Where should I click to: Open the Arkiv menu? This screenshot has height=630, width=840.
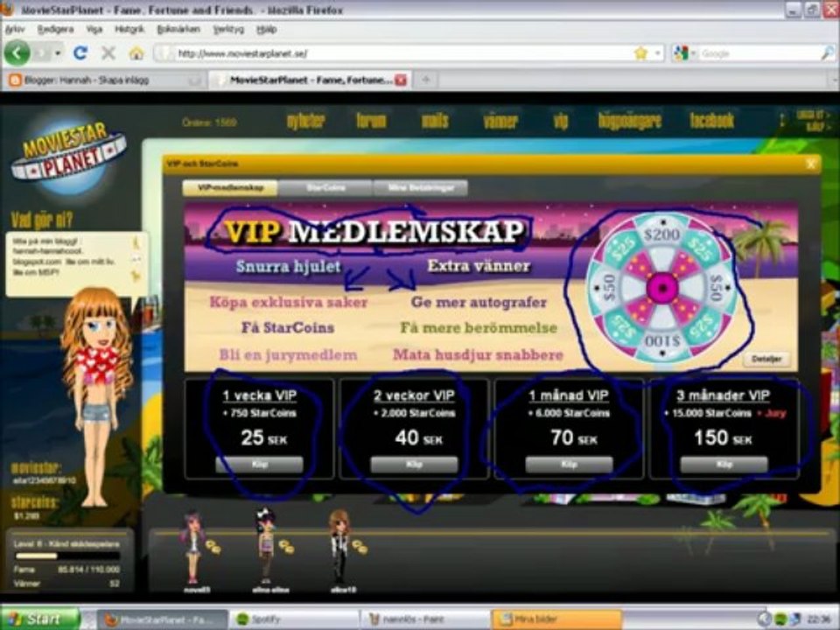pyautogui.click(x=15, y=29)
